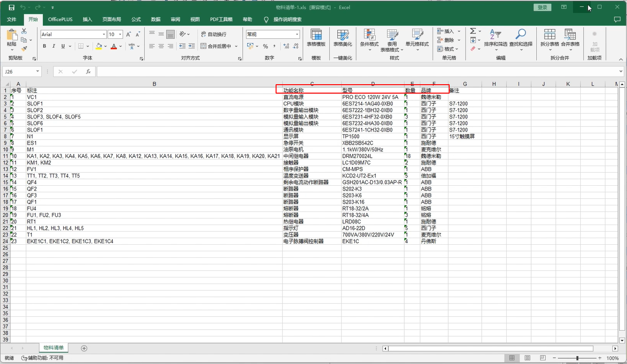Open the 合并后居中 dropdown arrow
The height and width of the screenshot is (364, 627).
[236, 46]
